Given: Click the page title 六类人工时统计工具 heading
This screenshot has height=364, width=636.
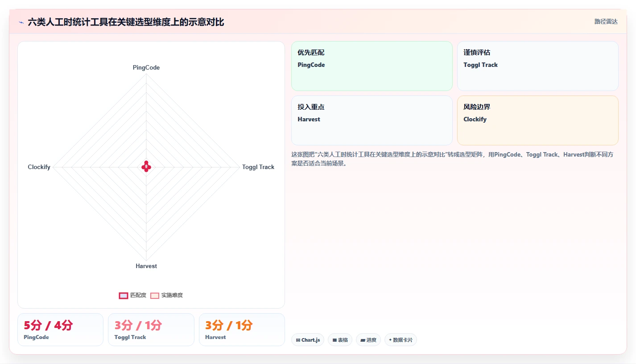Looking at the screenshot, I should tap(126, 22).
